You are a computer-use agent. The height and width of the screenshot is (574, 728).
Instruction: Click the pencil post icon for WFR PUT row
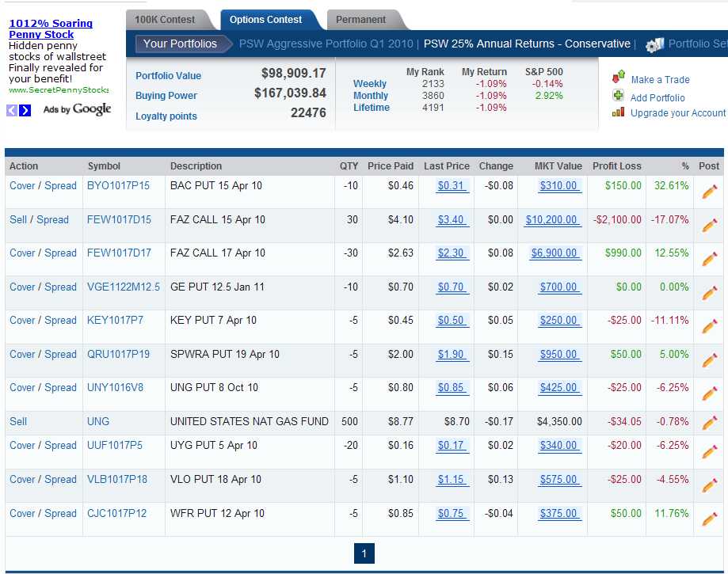(709, 519)
